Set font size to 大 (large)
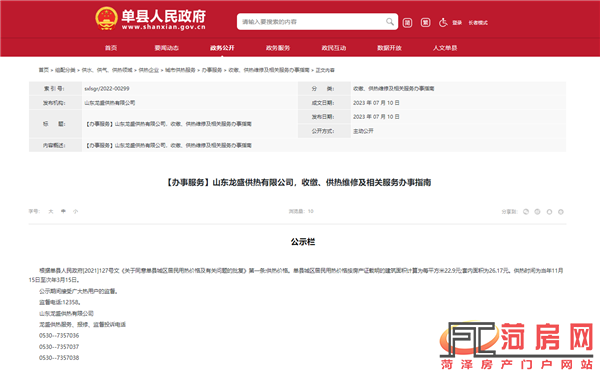Screen dimensions: 600x373 (51, 211)
